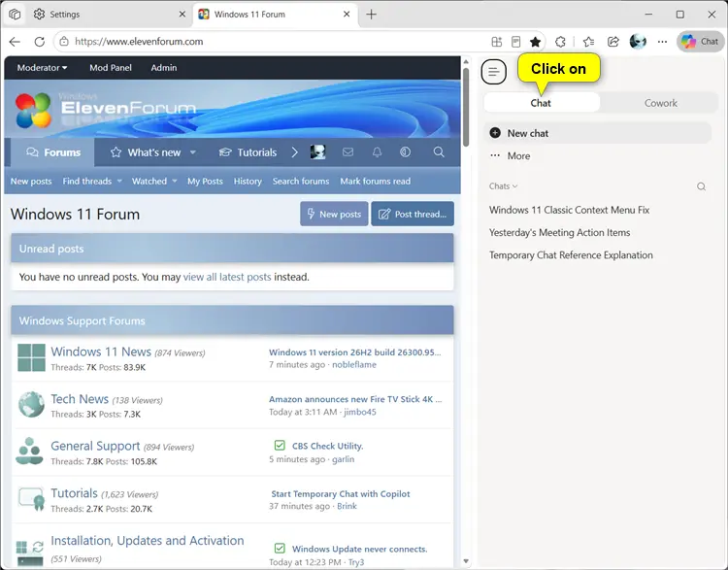The width and height of the screenshot is (728, 570).
Task: Search chats with the magnifier icon
Action: click(x=701, y=186)
